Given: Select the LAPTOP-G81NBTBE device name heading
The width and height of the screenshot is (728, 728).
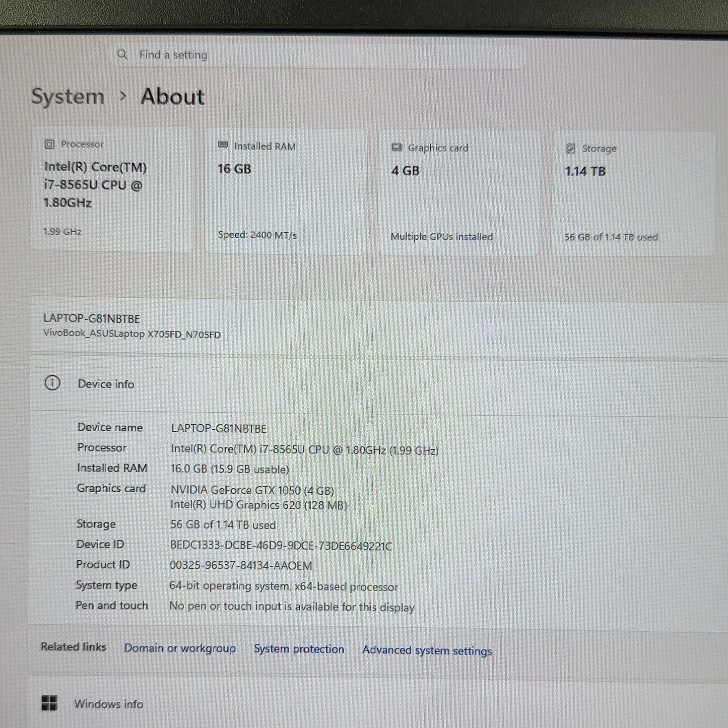Looking at the screenshot, I should [x=92, y=318].
